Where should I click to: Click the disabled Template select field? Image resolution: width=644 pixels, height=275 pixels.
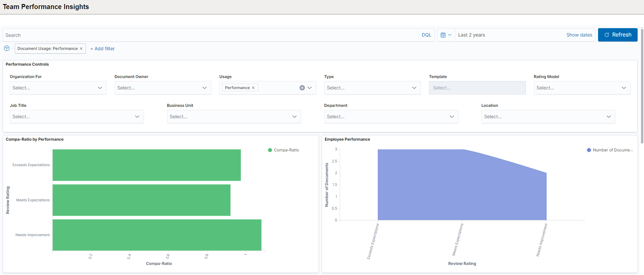click(477, 88)
